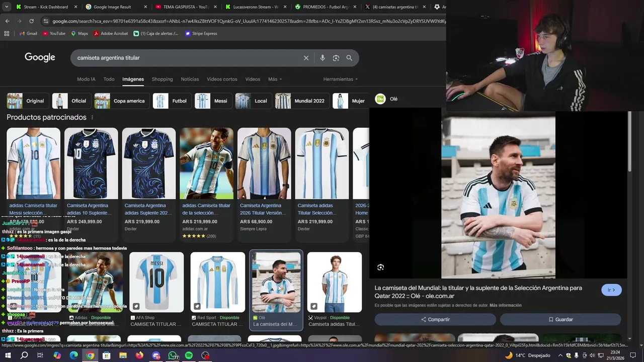Apply the Copa america filter chip
644x362 pixels.
coord(122,101)
